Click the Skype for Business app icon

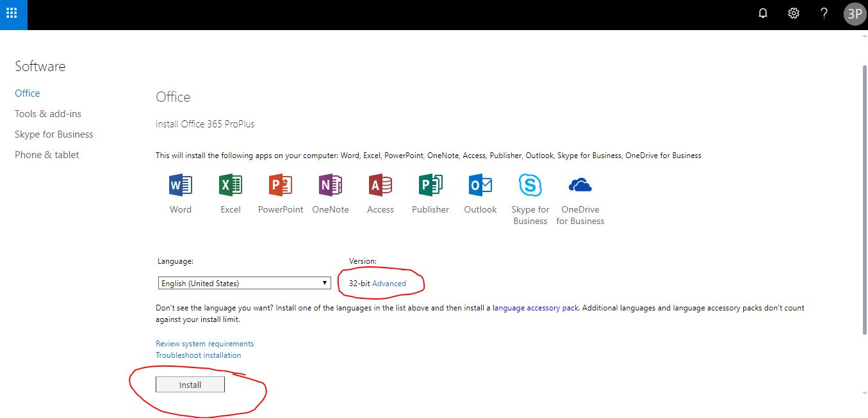pos(530,186)
